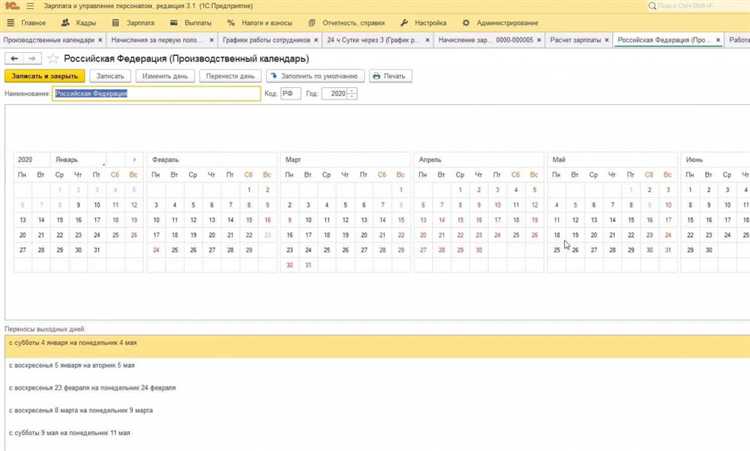Click the Записать и закрыть button

pos(44,76)
